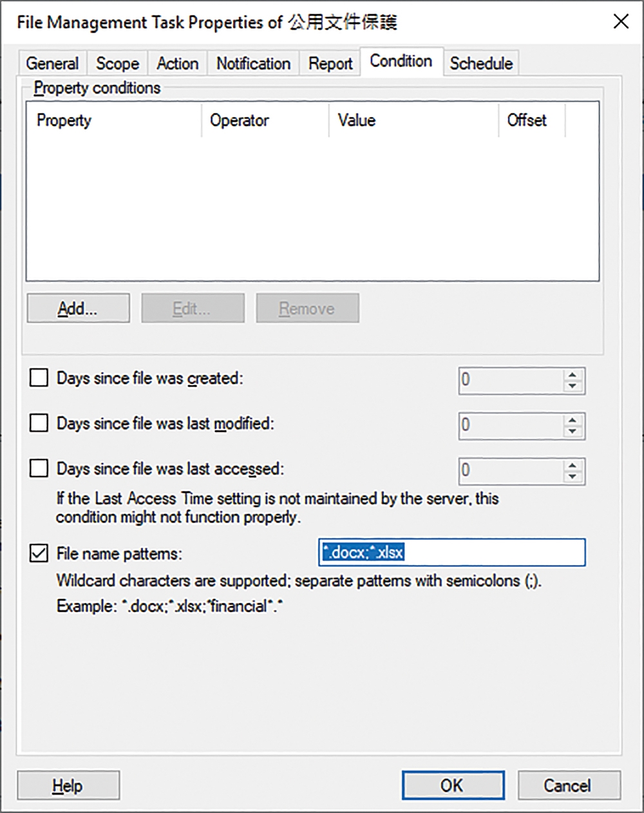Switch to the Schedule tab
The width and height of the screenshot is (644, 813).
[481, 63]
